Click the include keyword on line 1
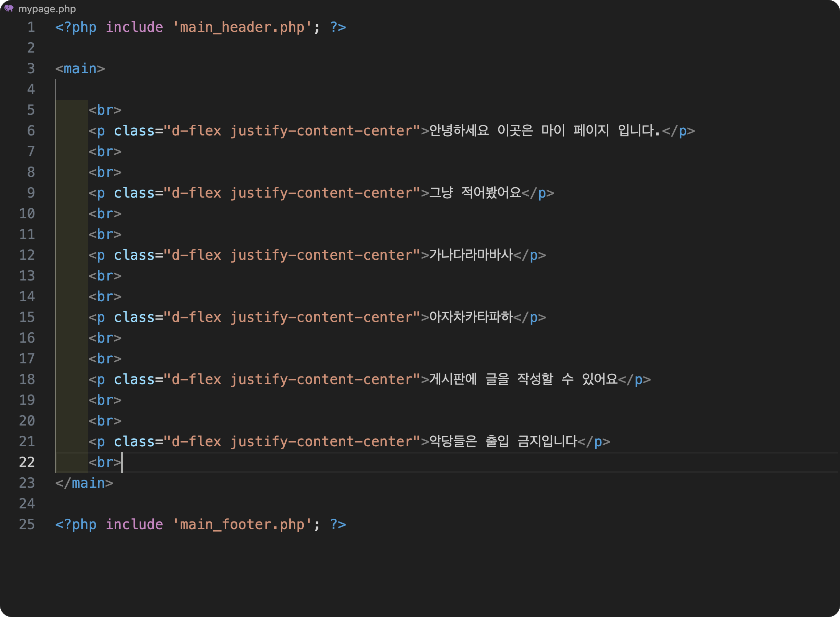The image size is (840, 617). pyautogui.click(x=134, y=27)
